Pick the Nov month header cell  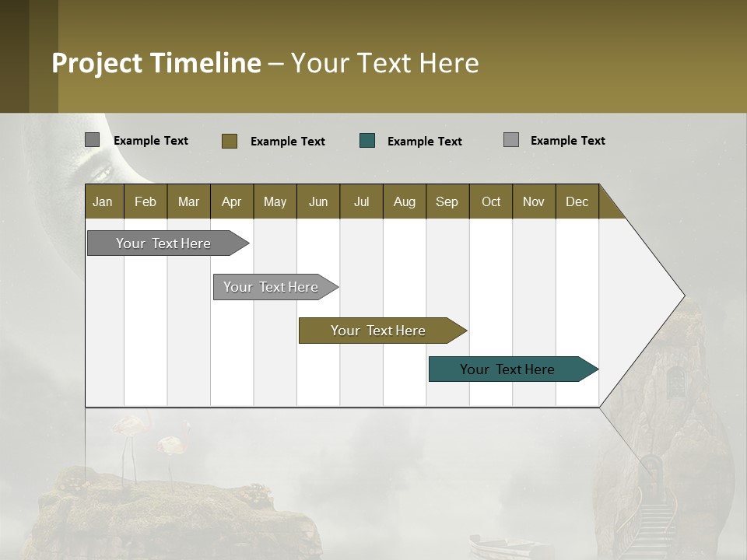(x=534, y=201)
